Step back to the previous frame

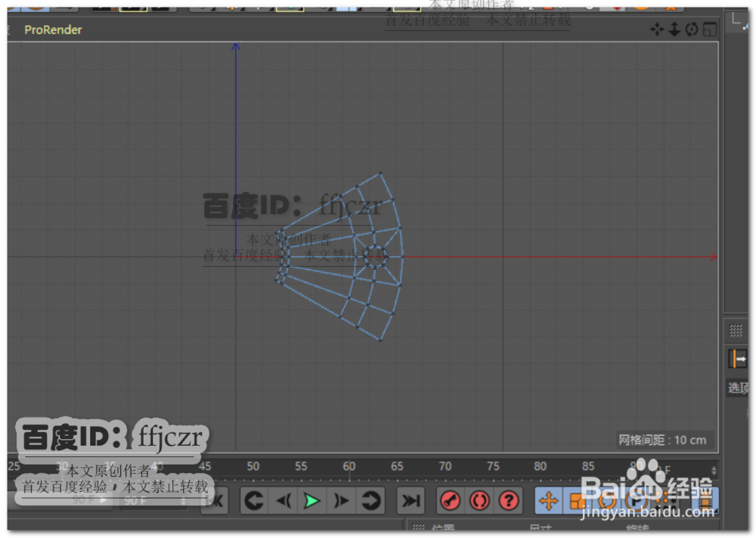[283, 502]
